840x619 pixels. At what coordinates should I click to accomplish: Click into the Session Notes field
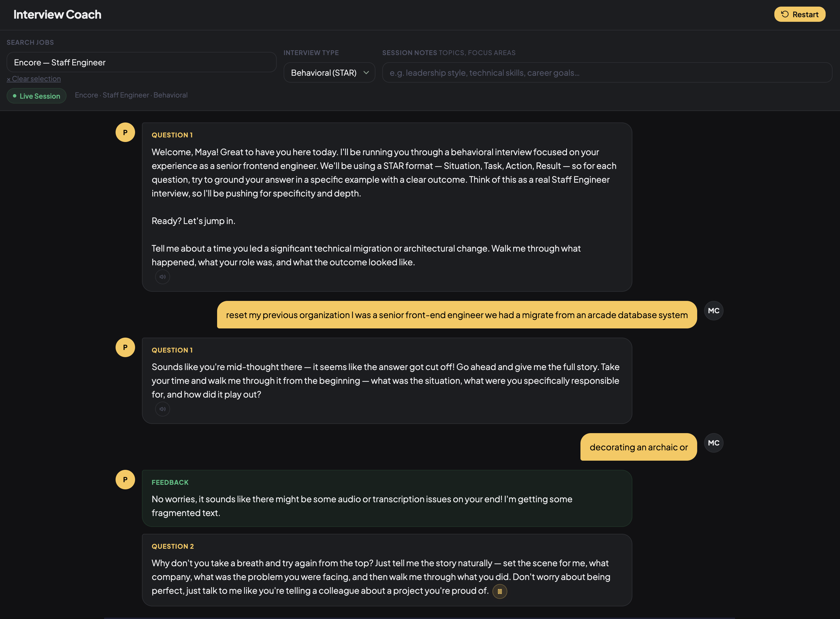point(607,73)
